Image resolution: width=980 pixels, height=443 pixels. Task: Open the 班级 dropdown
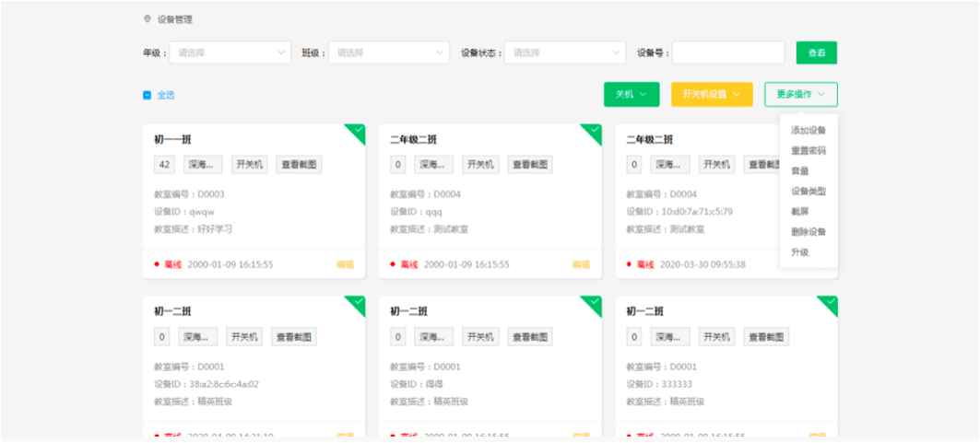388,53
